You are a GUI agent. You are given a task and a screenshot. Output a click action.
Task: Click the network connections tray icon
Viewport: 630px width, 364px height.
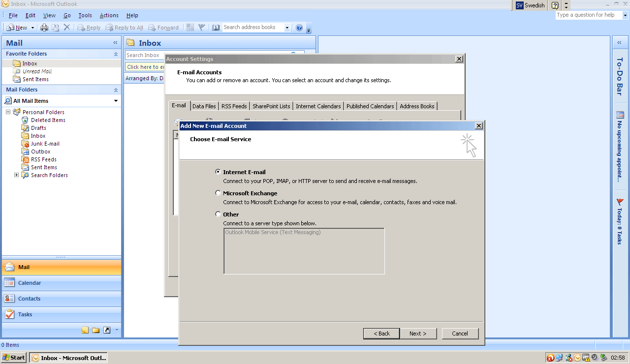[560, 358]
